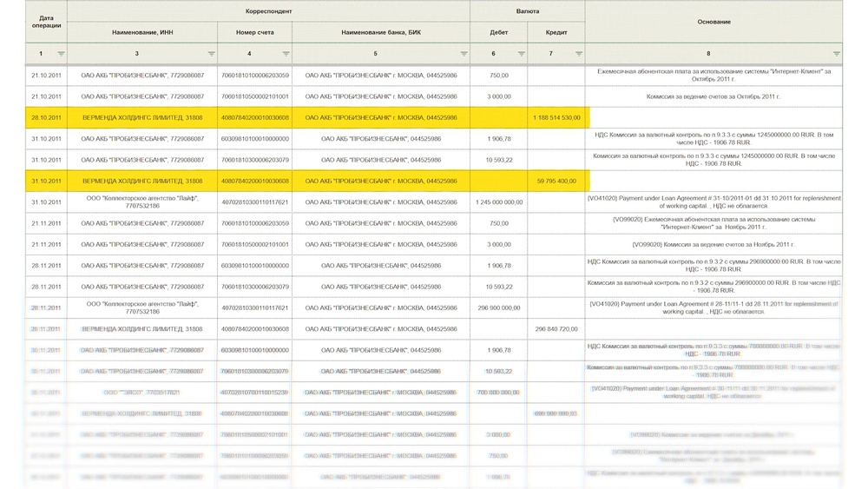Click the 'Основание' column header
Screen dimensions: 868x489
[713, 22]
